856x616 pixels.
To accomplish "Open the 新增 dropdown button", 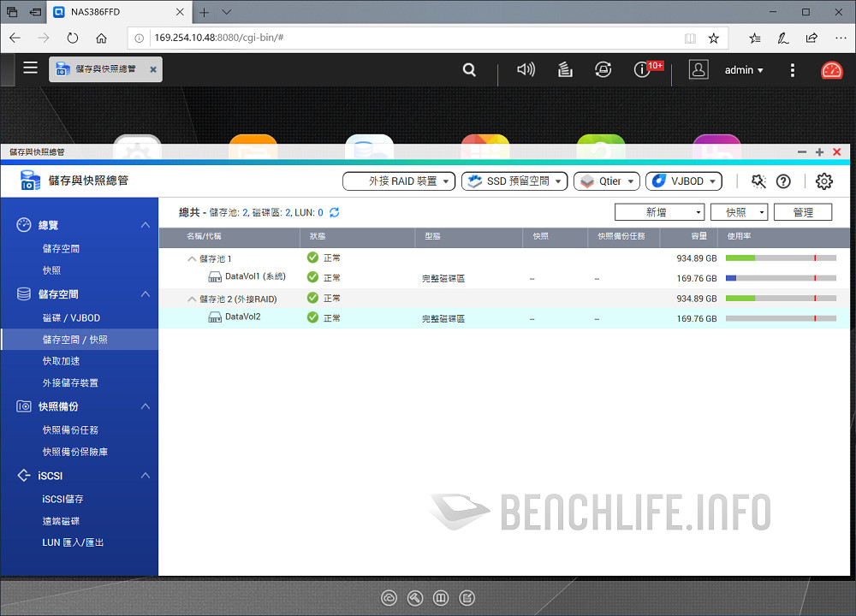I will (659, 212).
